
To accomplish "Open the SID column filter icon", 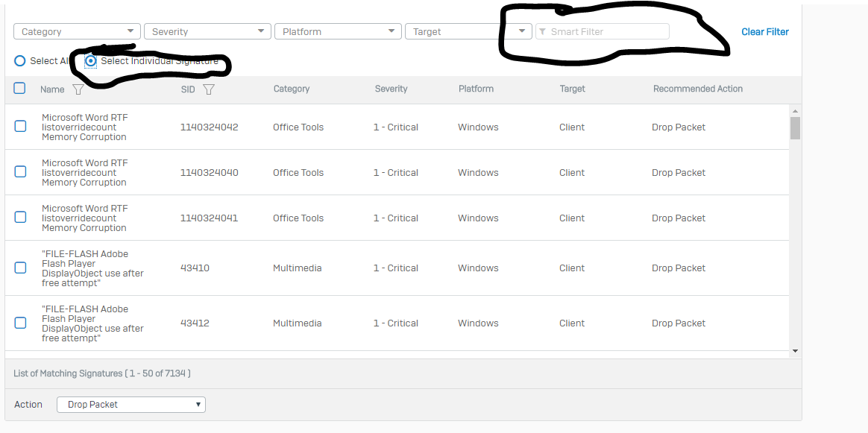I will [x=209, y=89].
